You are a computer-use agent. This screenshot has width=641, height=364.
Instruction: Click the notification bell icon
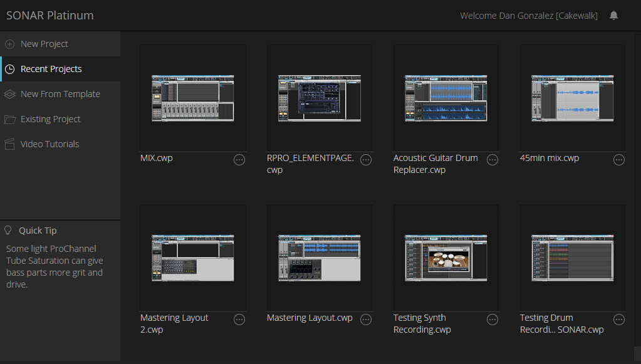(x=613, y=16)
